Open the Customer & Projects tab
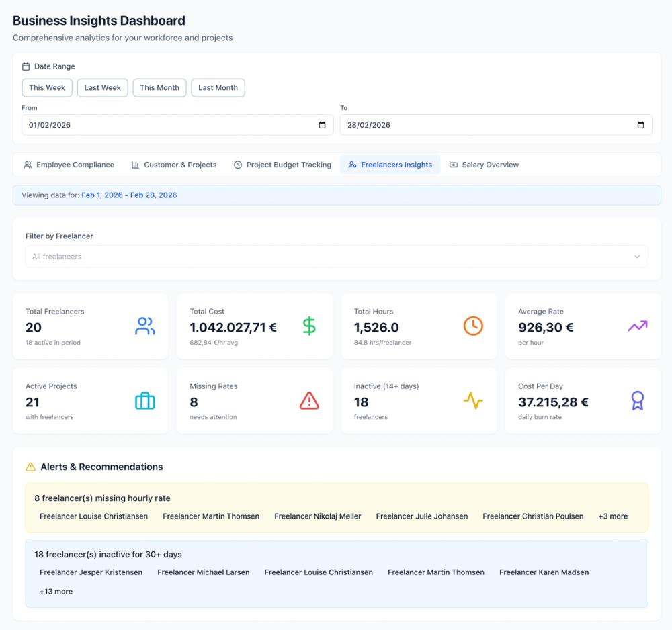This screenshot has width=672, height=630. (173, 165)
